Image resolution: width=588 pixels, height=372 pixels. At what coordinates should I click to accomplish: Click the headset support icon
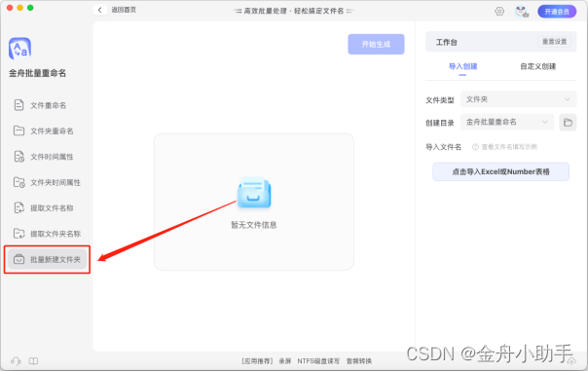[16, 361]
